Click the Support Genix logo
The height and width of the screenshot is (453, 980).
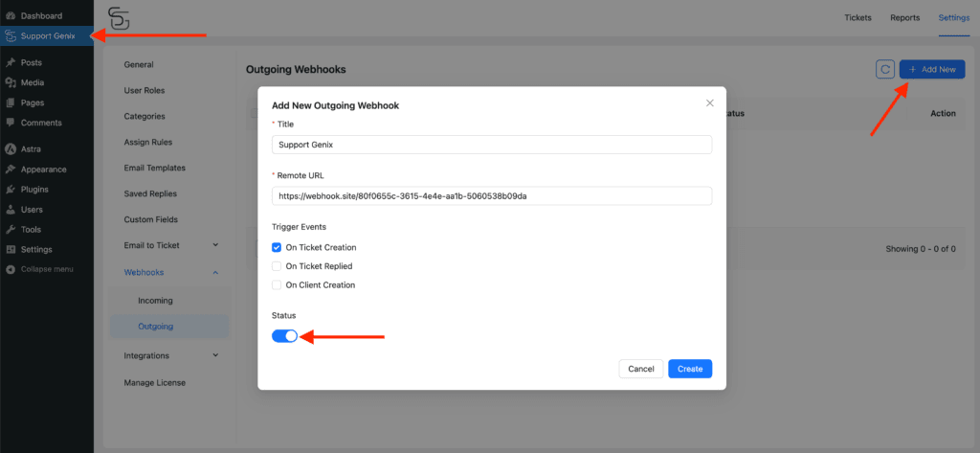119,18
